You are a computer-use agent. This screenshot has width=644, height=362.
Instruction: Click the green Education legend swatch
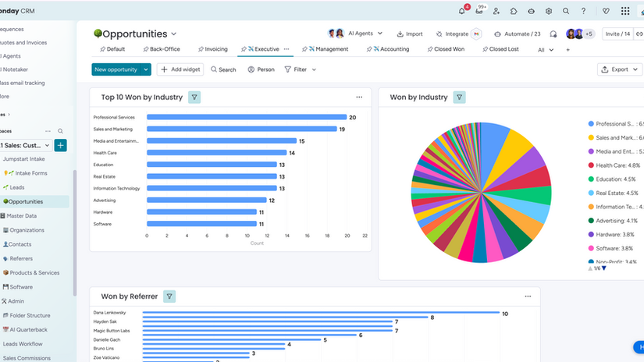591,179
